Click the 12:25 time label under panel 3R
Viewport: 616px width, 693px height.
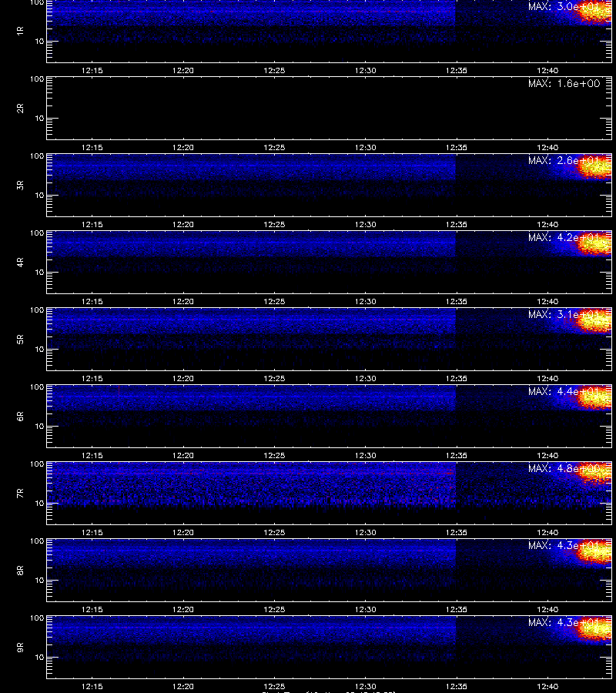(274, 225)
